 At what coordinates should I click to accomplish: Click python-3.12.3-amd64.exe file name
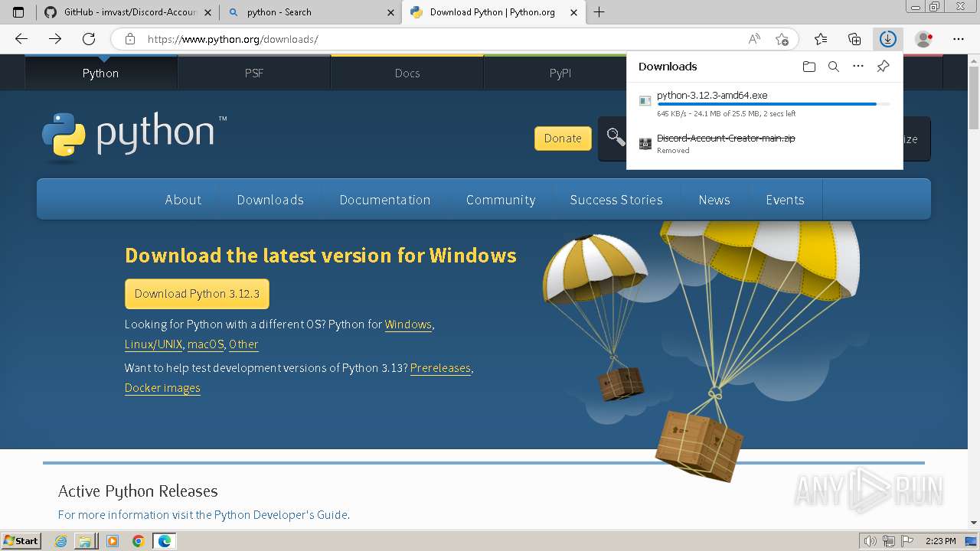712,95
